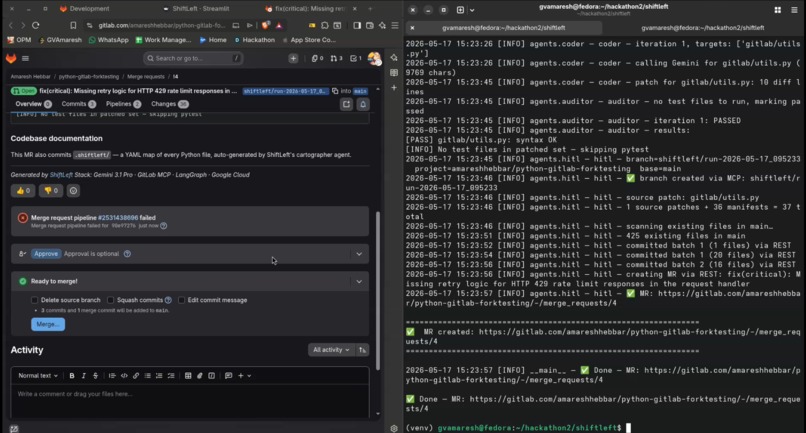Apply strikethrough in comment editor
This screenshot has height=433, width=806.
coord(96,376)
